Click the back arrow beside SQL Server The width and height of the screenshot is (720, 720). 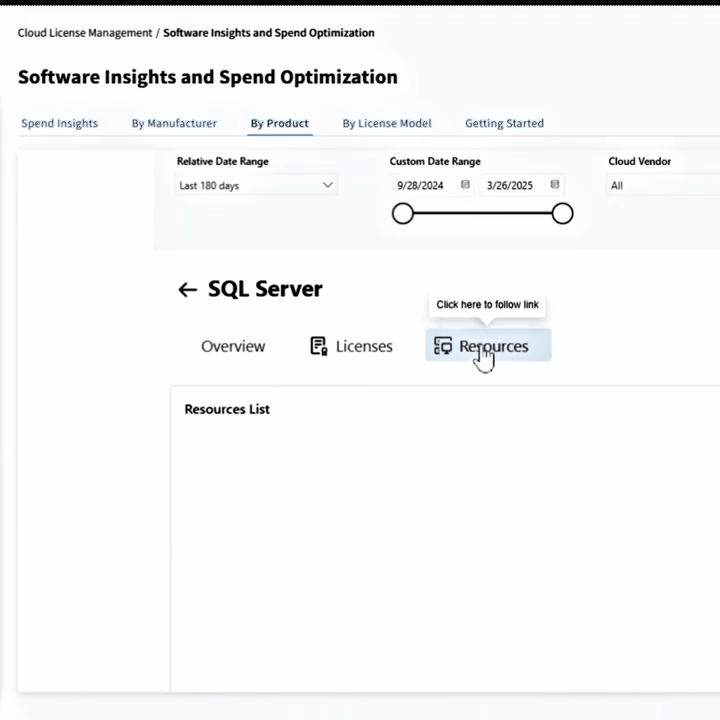coord(187,290)
